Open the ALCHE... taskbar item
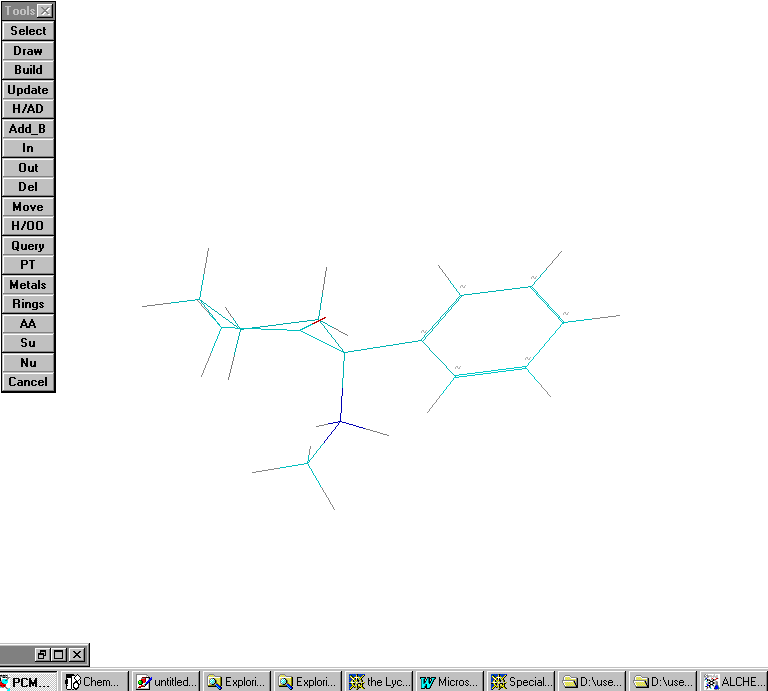 [733, 681]
